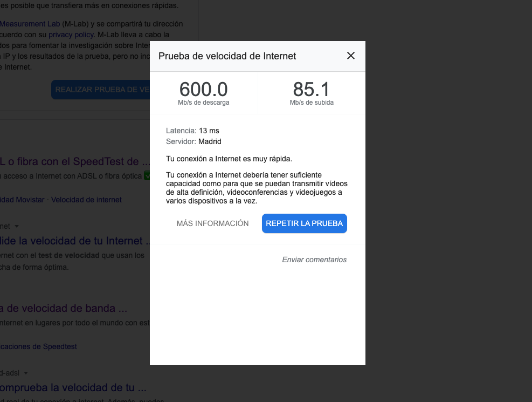Close the "Prueba de velocidad de Internet" dialog
532x402 pixels.
click(351, 56)
